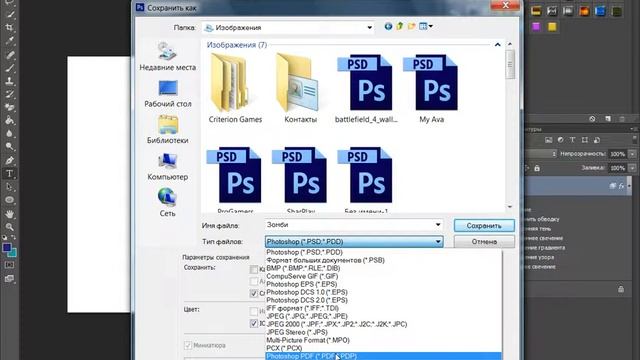The width and height of the screenshot is (640, 360).
Task: Open Непрозрачность opacity dropdown arrow
Action: (x=632, y=154)
